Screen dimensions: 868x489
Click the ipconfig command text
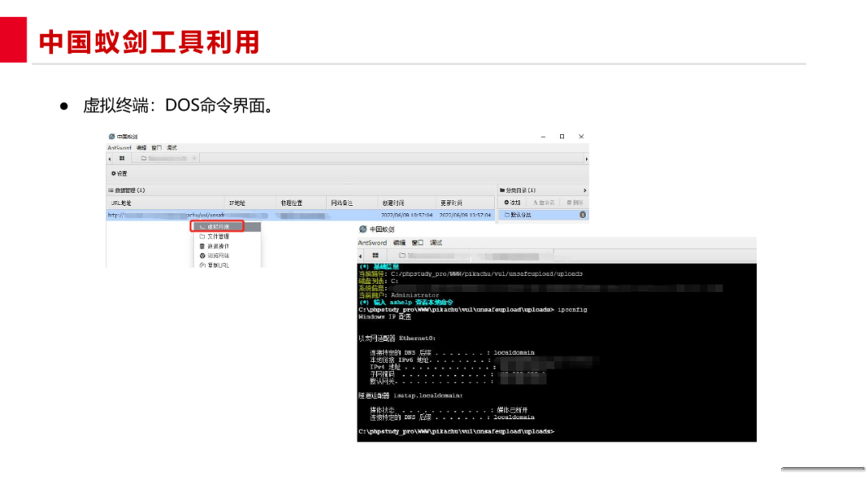point(572,310)
